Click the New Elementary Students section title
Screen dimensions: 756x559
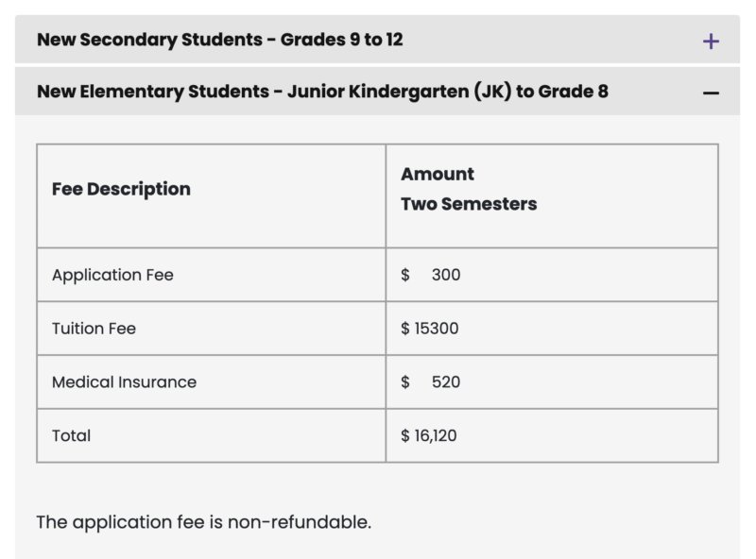pos(322,92)
